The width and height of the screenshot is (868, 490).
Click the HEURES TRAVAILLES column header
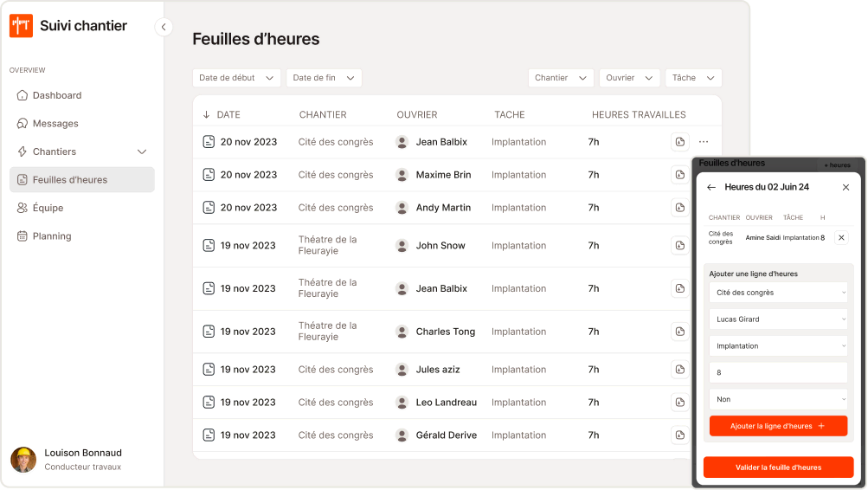[639, 114]
